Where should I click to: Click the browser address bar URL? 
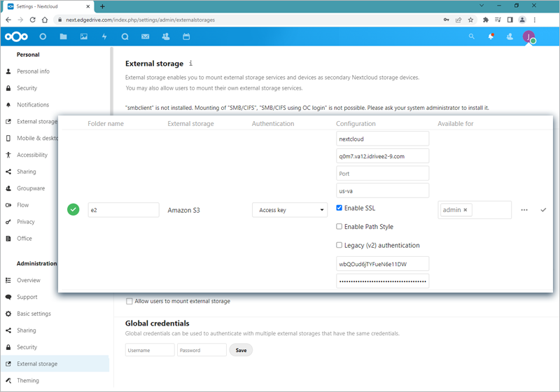pyautogui.click(x=141, y=20)
